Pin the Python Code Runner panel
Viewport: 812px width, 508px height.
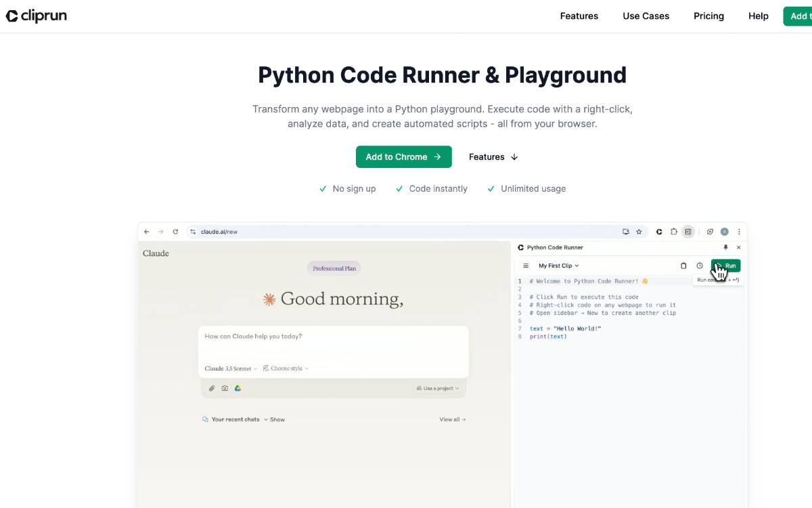coord(725,248)
